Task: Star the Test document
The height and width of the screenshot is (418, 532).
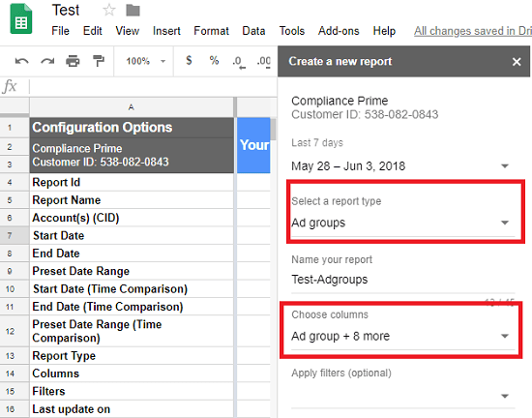Action: (x=109, y=10)
